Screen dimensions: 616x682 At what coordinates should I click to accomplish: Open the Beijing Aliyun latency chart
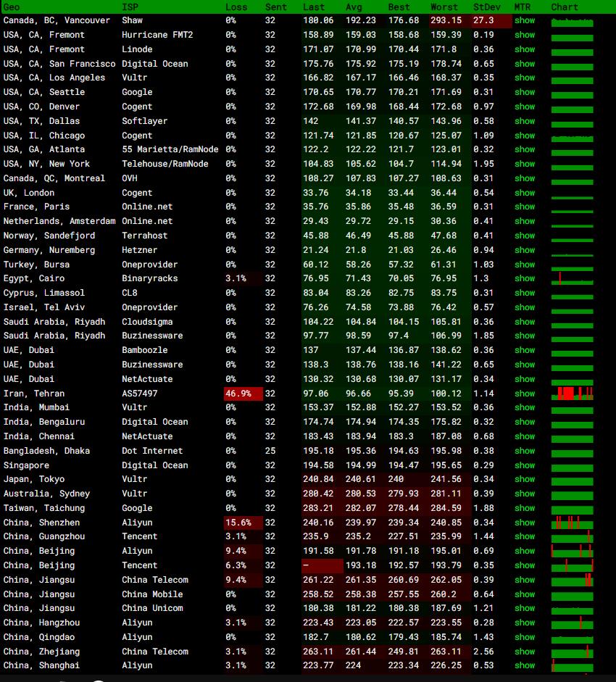572,551
